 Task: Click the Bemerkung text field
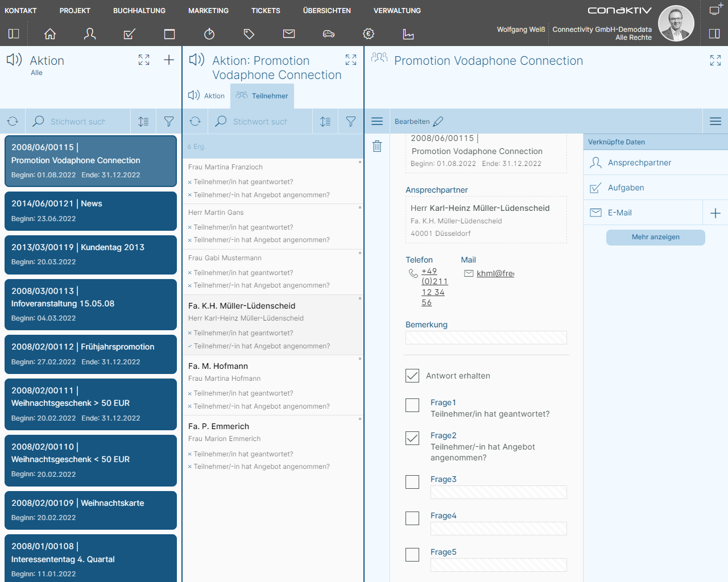[486, 338]
